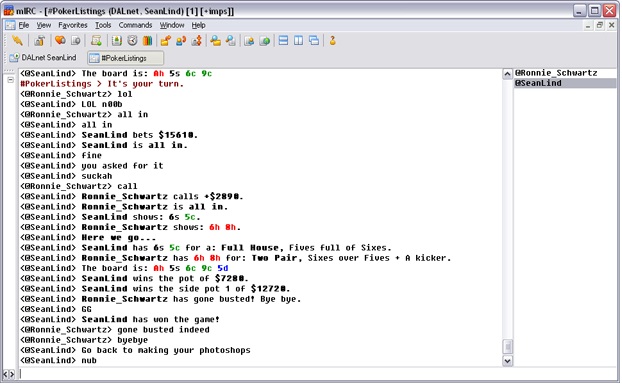
Task: Click the DCC Send file icon
Action: point(165,40)
